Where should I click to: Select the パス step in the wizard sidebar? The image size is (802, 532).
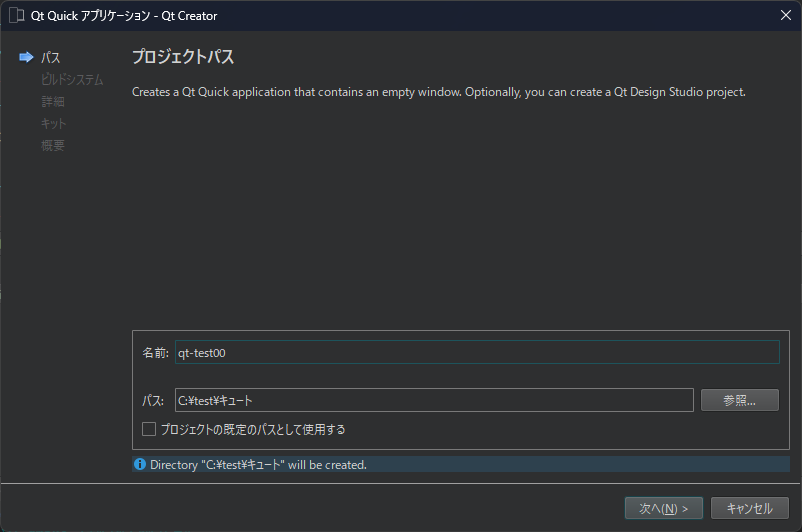[51, 57]
